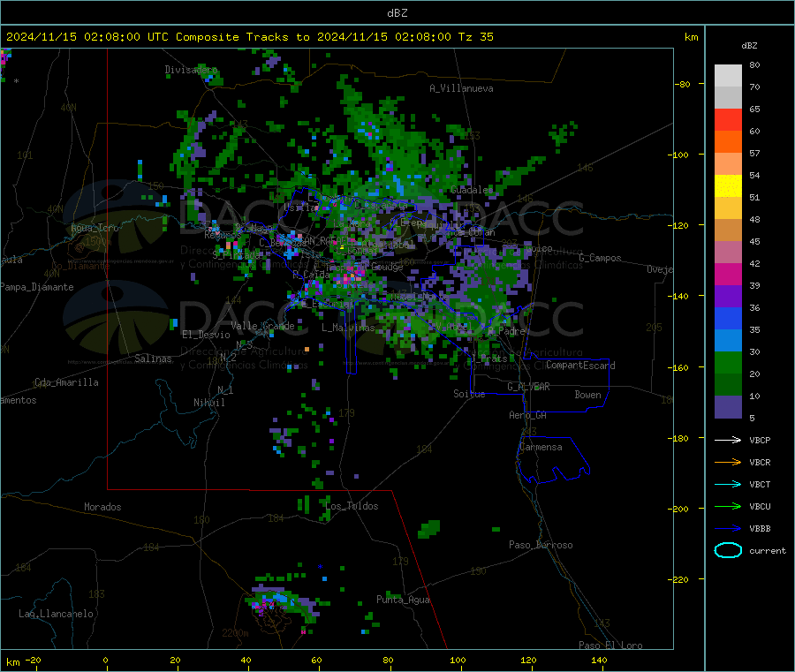The height and width of the screenshot is (672, 795).
Task: Click the 'Bowen' map label
Action: click(x=587, y=395)
